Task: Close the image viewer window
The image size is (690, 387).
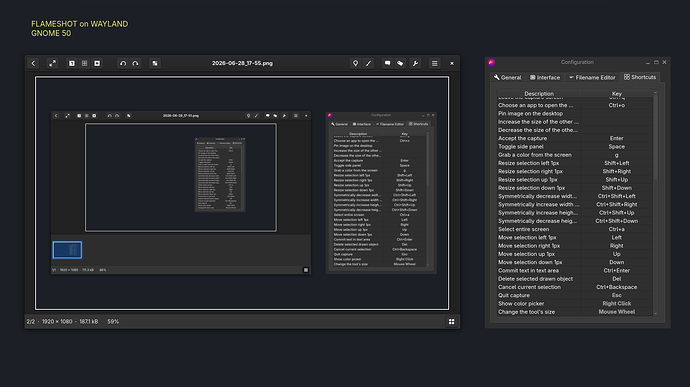Action: tap(451, 63)
